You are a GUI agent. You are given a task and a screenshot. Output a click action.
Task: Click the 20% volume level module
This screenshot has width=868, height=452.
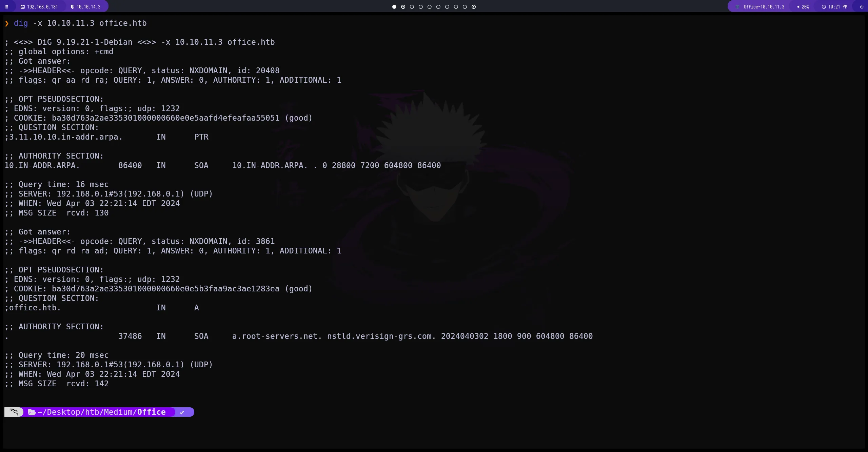pyautogui.click(x=805, y=7)
